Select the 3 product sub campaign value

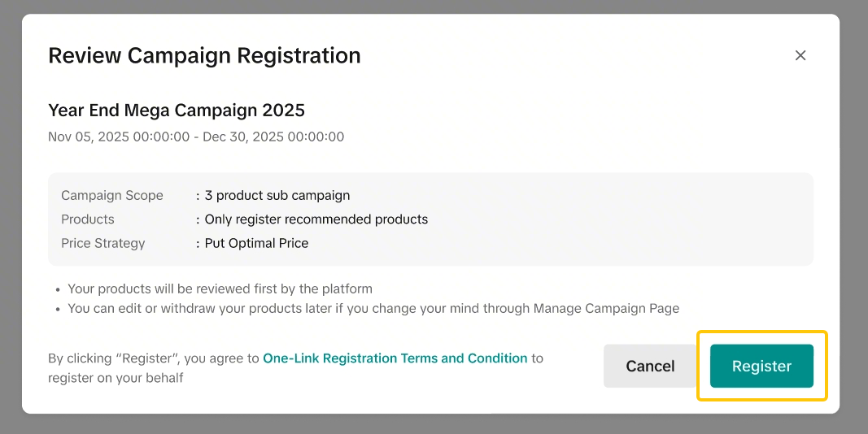277,195
